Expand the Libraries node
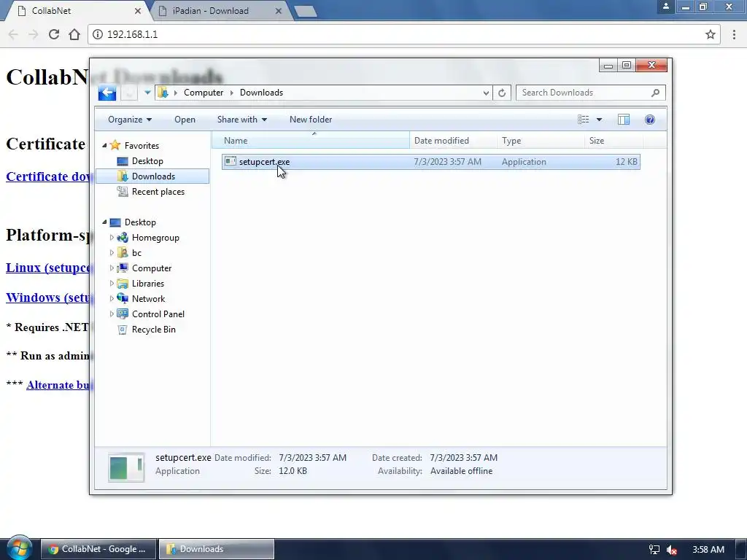This screenshot has height=560, width=747. click(x=112, y=284)
